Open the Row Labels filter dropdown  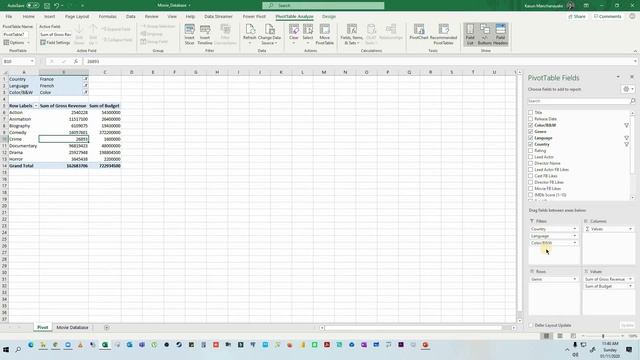[36, 106]
